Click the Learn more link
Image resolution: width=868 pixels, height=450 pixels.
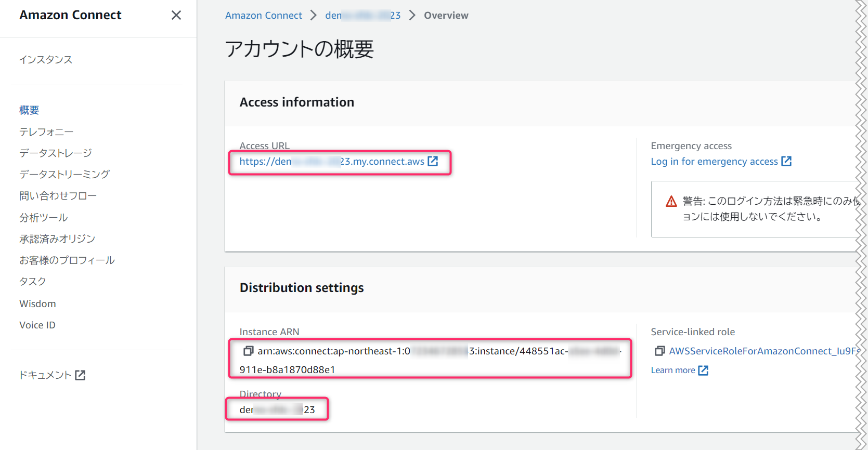673,370
